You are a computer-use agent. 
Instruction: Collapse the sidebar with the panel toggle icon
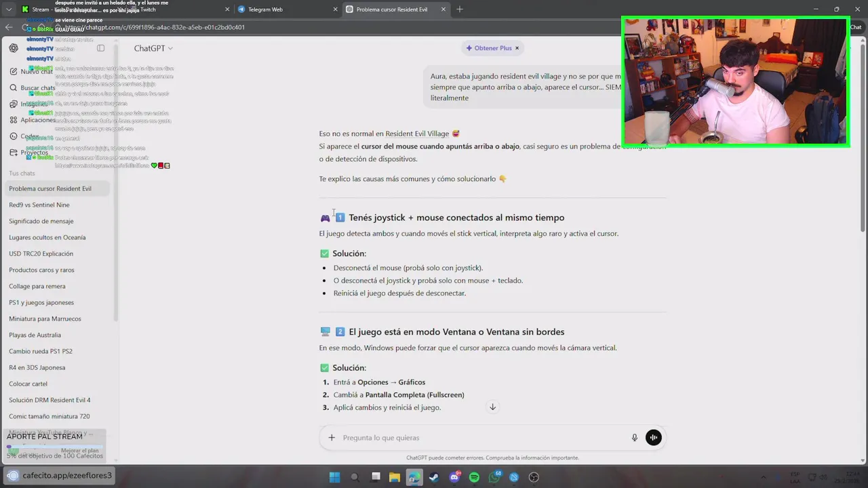101,48
